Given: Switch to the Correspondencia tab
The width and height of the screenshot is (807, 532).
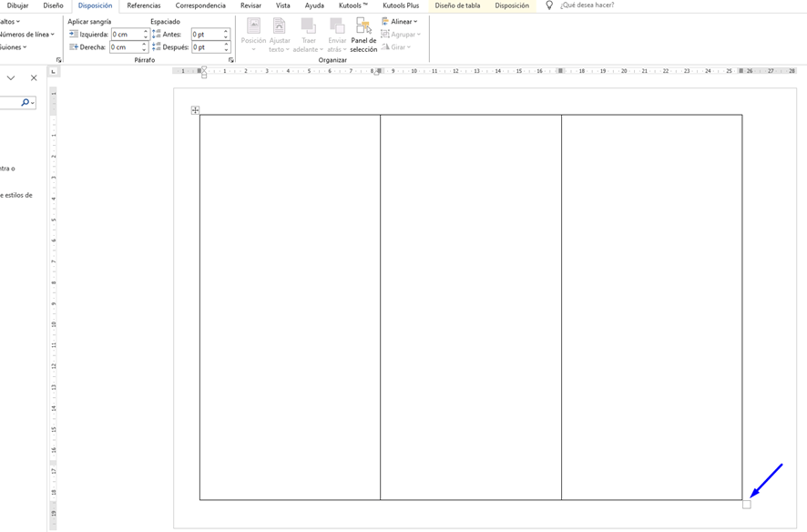Looking at the screenshot, I should (200, 5).
